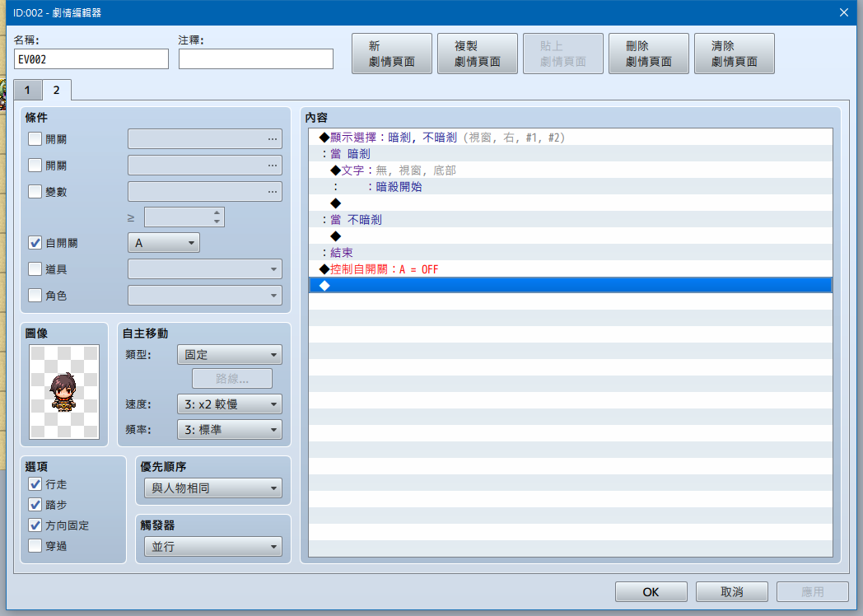
Task: Select event page tab 2
Action: [x=57, y=90]
